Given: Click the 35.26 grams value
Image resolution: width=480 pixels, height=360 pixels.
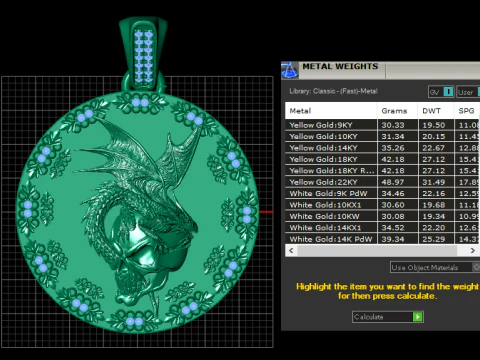Looking at the screenshot, I should point(393,148).
